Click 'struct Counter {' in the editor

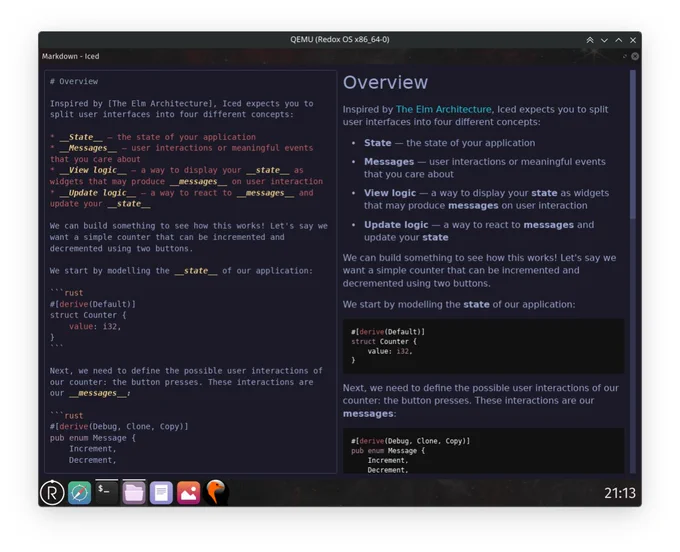tap(88, 315)
